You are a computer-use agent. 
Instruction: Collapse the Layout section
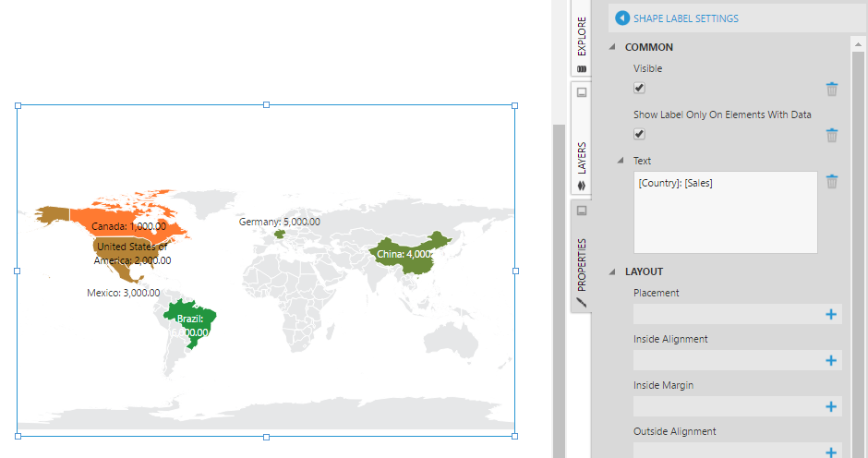coord(613,271)
